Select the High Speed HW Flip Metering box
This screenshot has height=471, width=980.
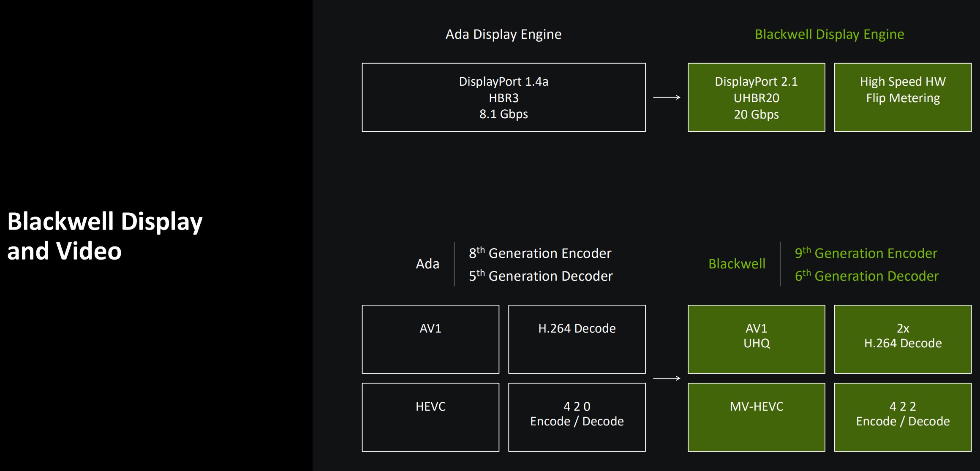click(903, 97)
